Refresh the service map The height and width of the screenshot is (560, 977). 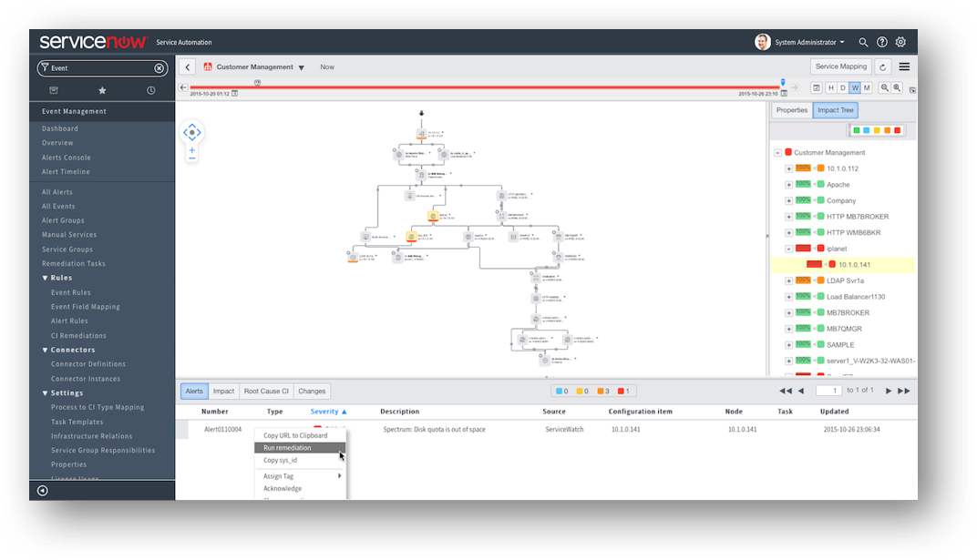pos(882,67)
